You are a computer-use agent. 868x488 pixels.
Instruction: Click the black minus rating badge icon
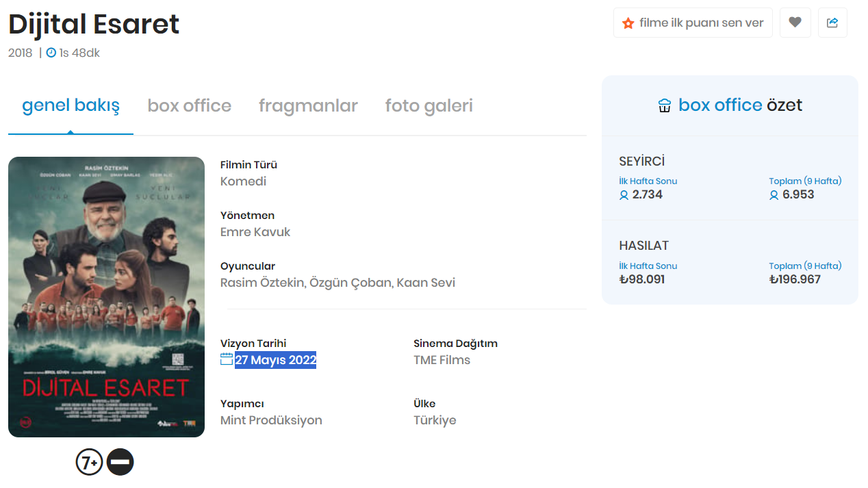120,463
